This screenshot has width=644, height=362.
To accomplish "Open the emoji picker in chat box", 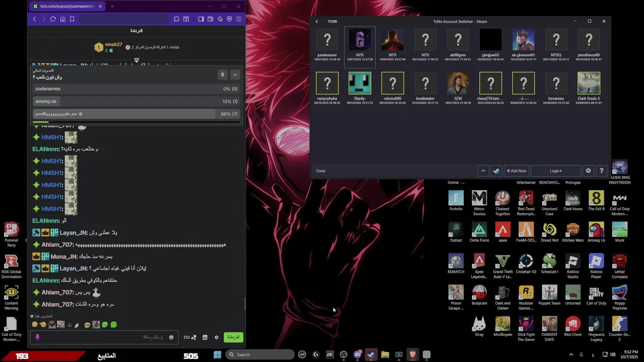I will point(171,337).
